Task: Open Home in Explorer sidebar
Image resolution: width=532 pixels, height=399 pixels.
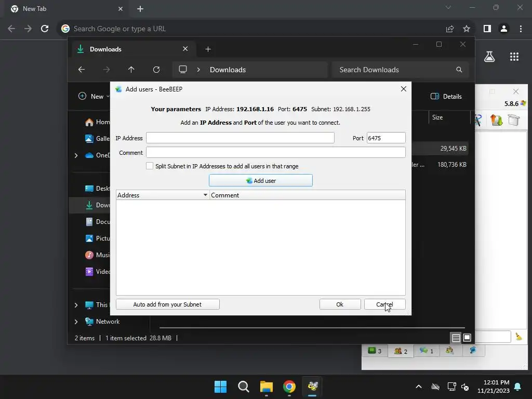Action: 97,122
